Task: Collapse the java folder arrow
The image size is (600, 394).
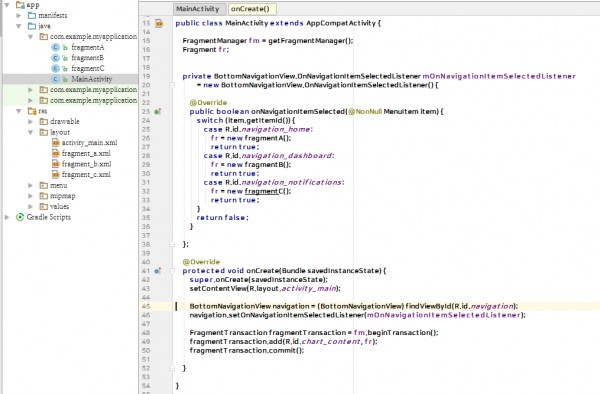Action: click(x=18, y=26)
